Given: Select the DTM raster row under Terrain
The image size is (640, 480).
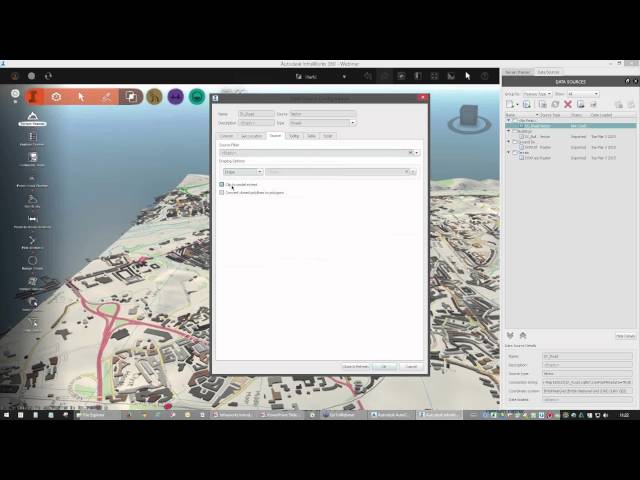Looking at the screenshot, I should click(571, 158).
